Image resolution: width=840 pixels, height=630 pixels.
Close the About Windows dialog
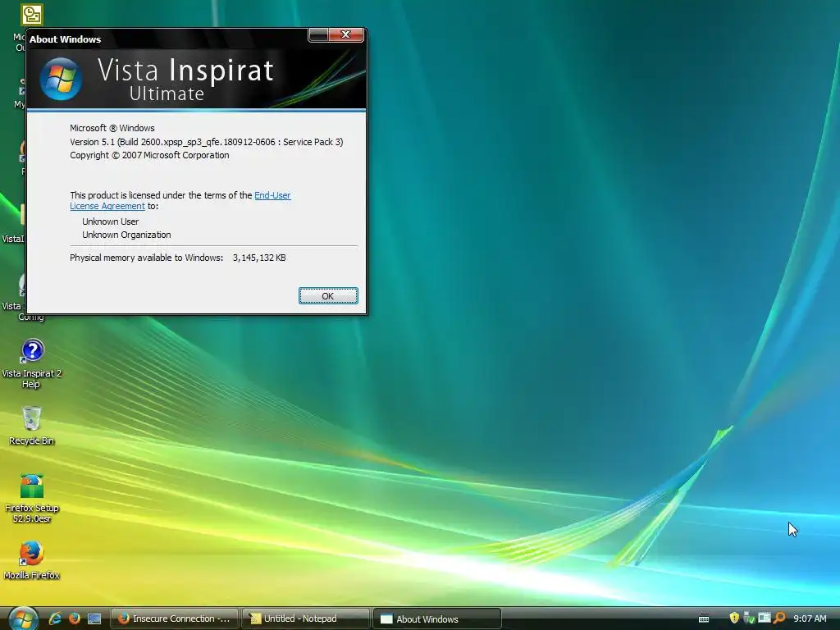345,34
